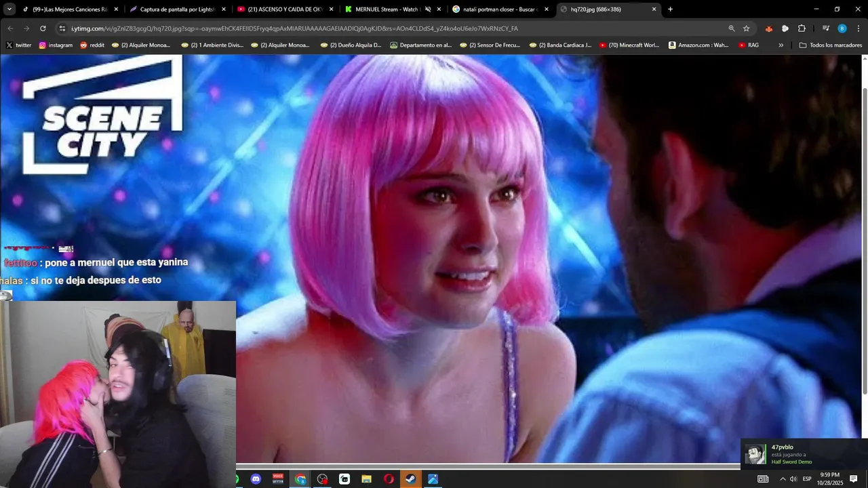The height and width of the screenshot is (488, 868).
Task: Open the instagram bookmark
Action: [x=56, y=45]
